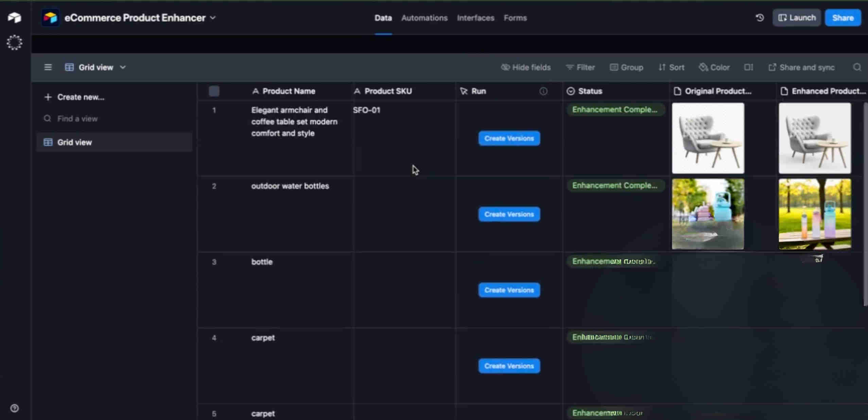Click the Elegant armchair product name cell

pos(294,122)
